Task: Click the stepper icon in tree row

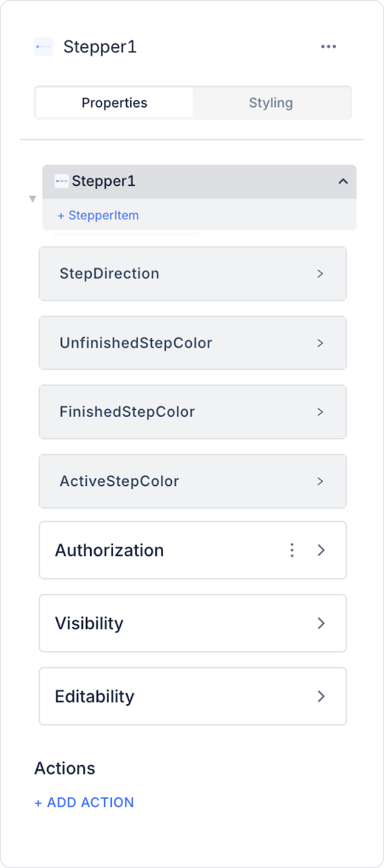Action: (62, 181)
